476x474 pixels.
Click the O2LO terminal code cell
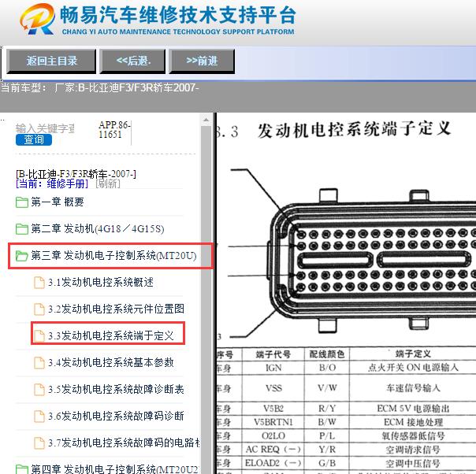(273, 435)
